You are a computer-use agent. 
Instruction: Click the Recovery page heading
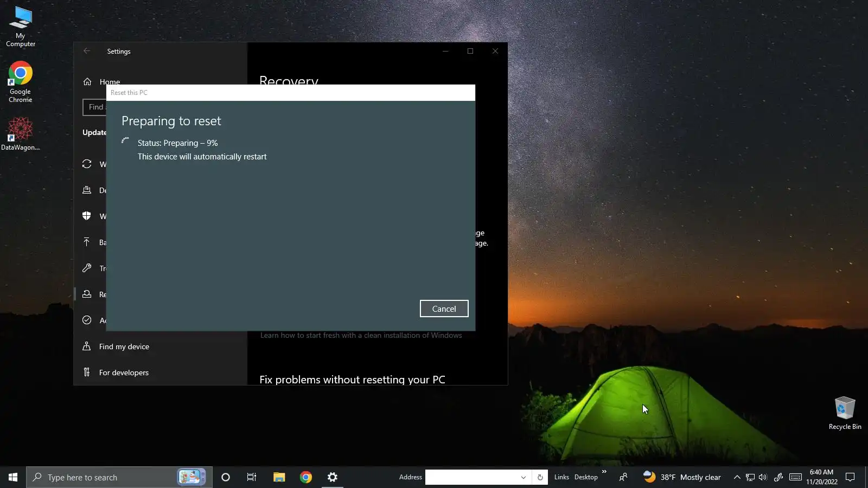pyautogui.click(x=289, y=80)
